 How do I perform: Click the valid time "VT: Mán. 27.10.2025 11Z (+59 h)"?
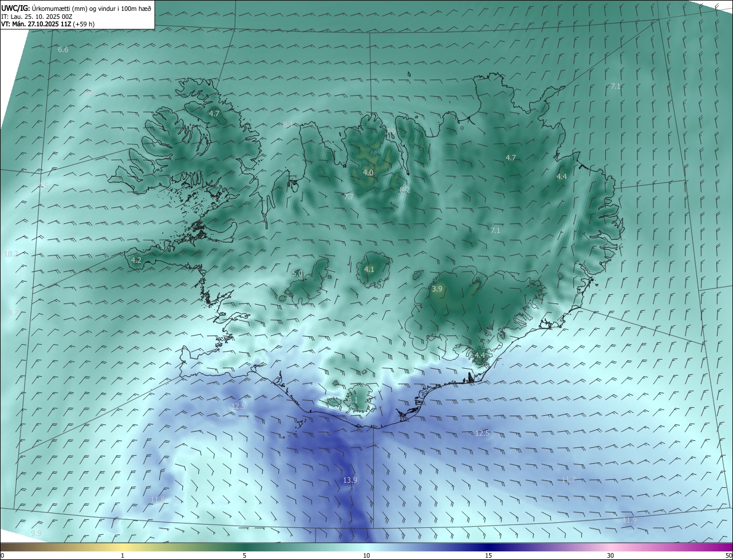[48, 24]
